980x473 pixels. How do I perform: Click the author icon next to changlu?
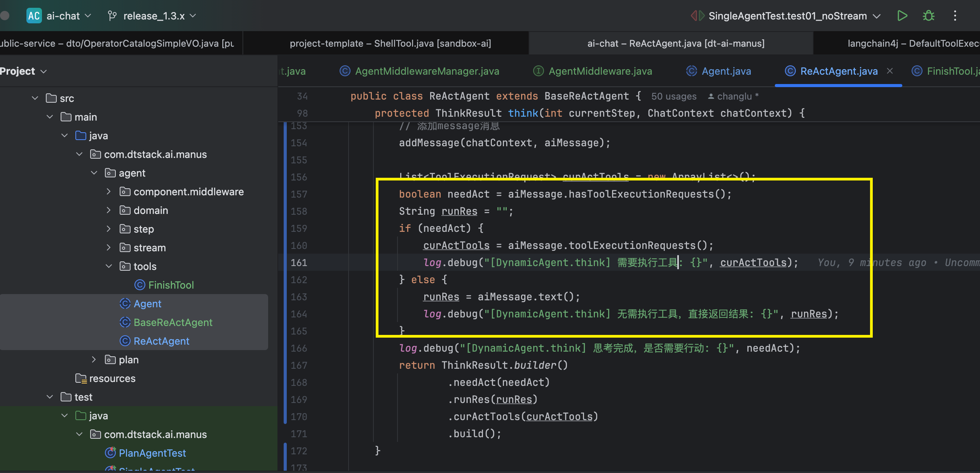(x=711, y=96)
